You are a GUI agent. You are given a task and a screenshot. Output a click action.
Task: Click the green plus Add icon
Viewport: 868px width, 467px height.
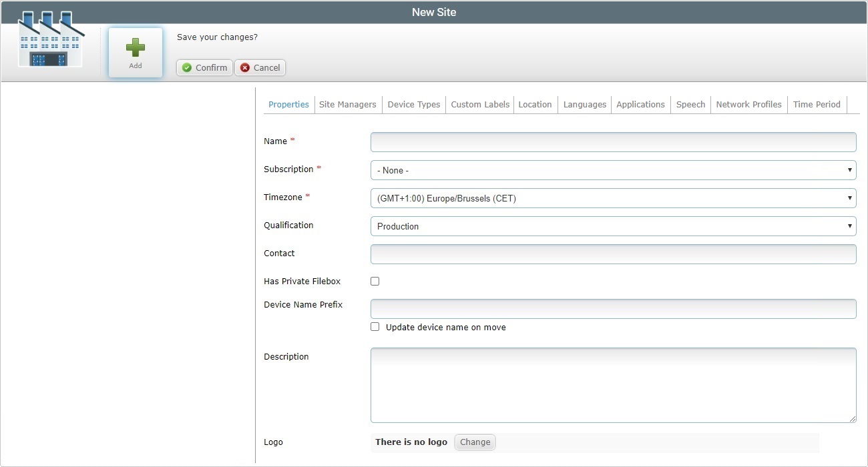coord(136,47)
